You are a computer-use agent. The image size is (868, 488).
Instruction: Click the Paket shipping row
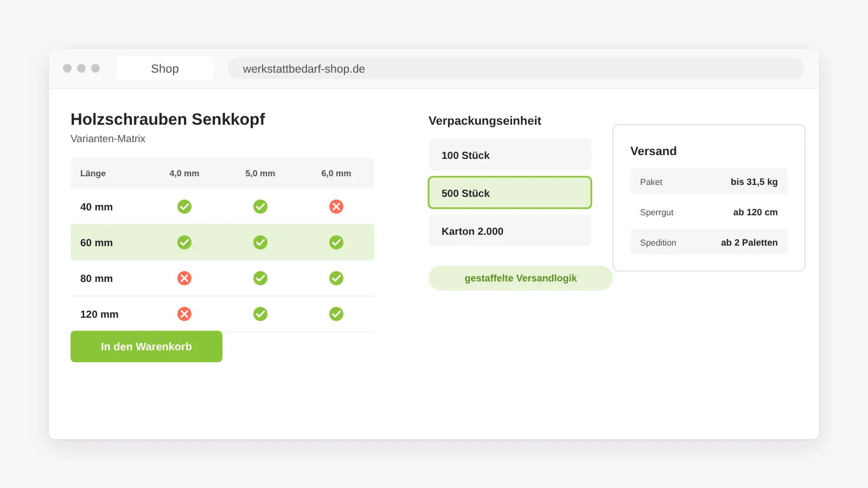point(709,182)
